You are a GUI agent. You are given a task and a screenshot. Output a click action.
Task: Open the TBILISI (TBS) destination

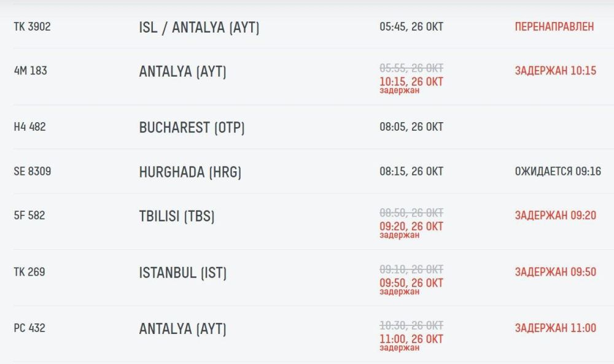click(x=177, y=217)
